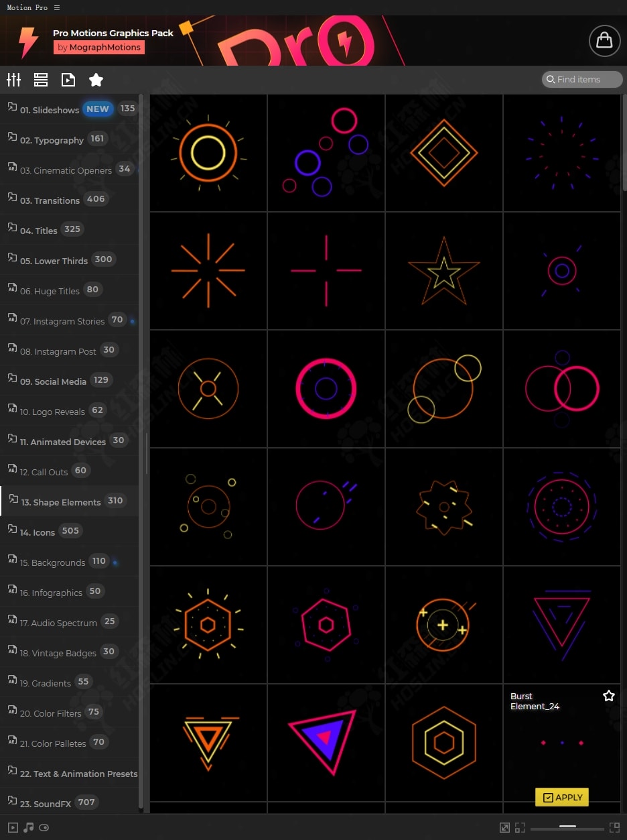Select the orange circle with plus signs thumbnail
Screen dimensions: 627x840
pos(444,625)
